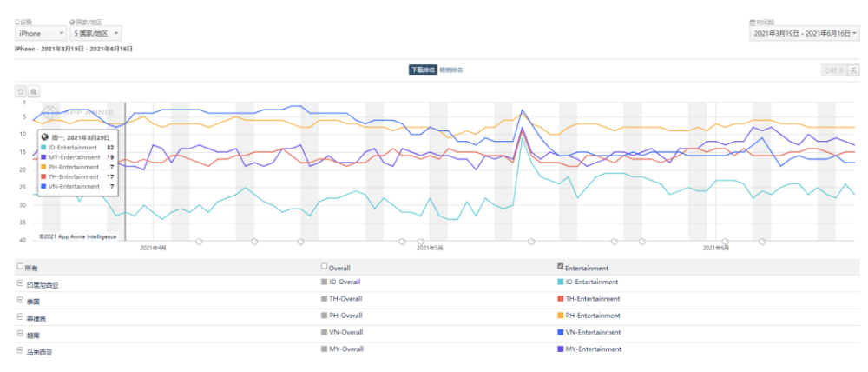Toggle the VN-Entertainment series label
This screenshot has height=372, width=868.
593,332
